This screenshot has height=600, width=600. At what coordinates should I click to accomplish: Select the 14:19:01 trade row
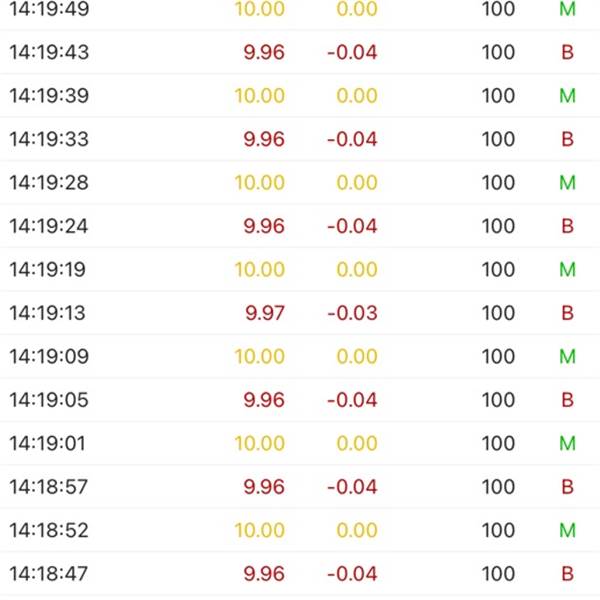tap(300, 443)
